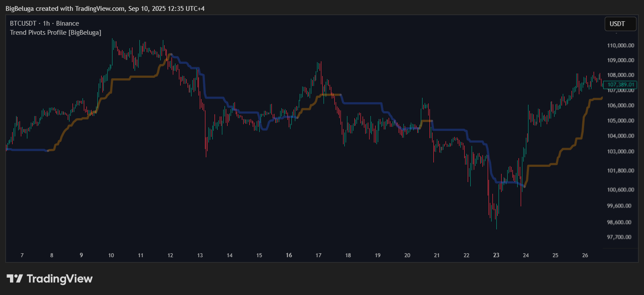This screenshot has width=644, height=295.
Task: Click date label 9 on time axis
Action: [x=81, y=255]
